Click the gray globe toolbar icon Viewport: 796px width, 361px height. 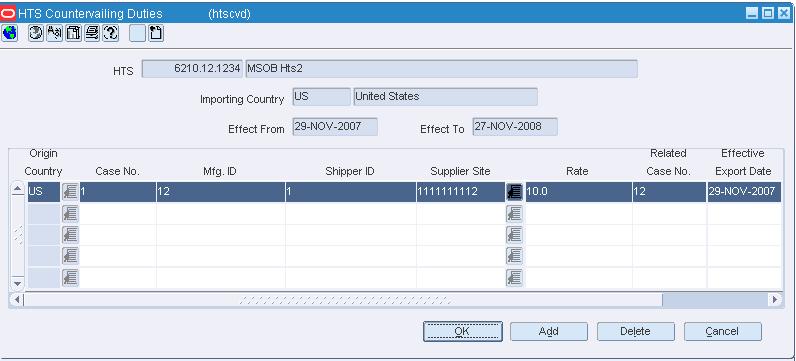[x=36, y=33]
